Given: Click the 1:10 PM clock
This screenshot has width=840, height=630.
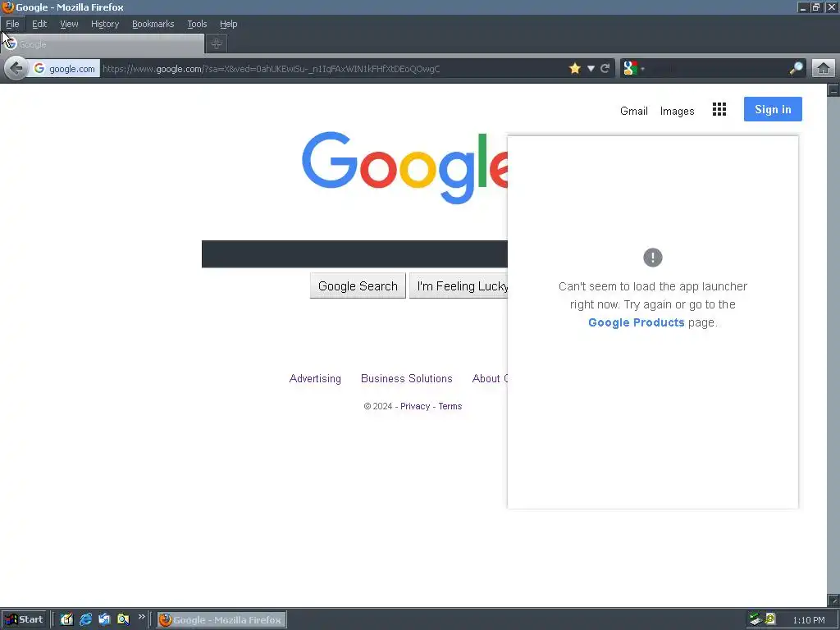Looking at the screenshot, I should 808,620.
